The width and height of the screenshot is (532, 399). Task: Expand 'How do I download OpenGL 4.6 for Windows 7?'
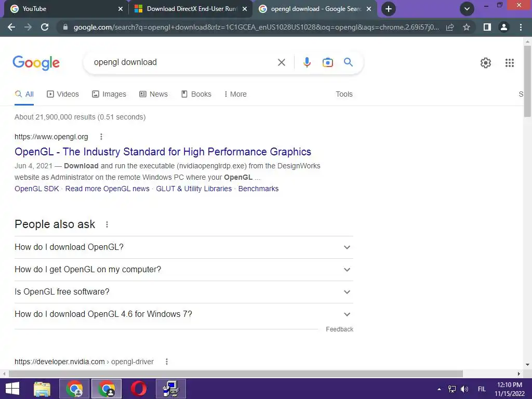(184, 314)
